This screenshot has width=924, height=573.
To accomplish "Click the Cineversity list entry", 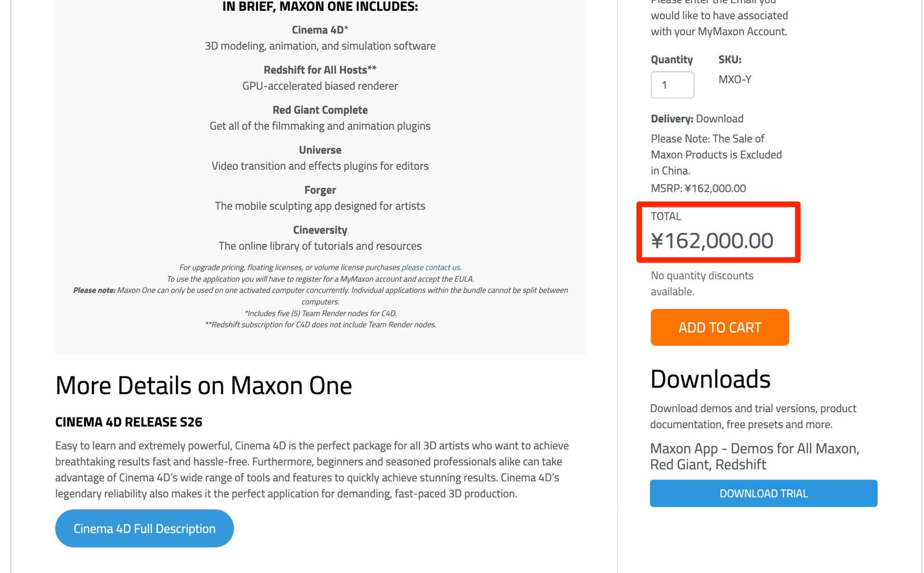I will click(x=320, y=230).
